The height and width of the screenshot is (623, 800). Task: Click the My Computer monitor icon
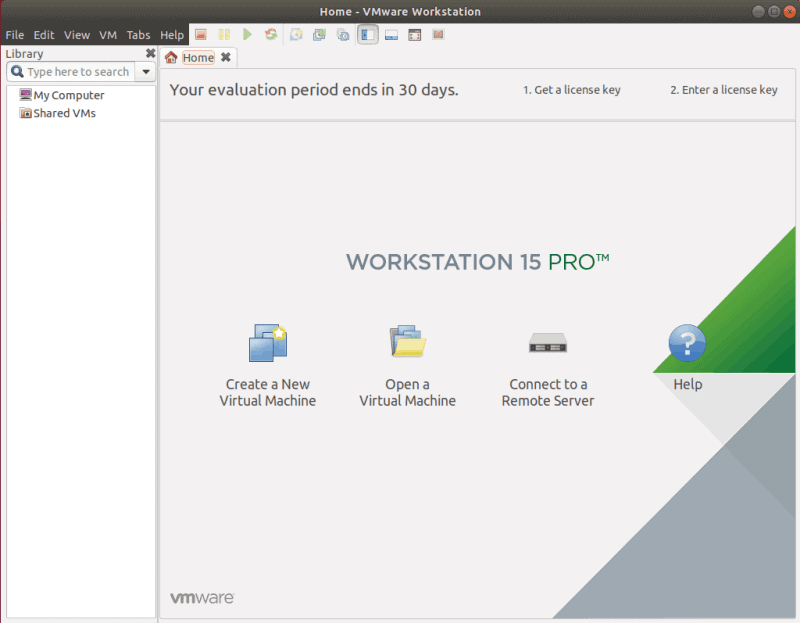tap(25, 94)
